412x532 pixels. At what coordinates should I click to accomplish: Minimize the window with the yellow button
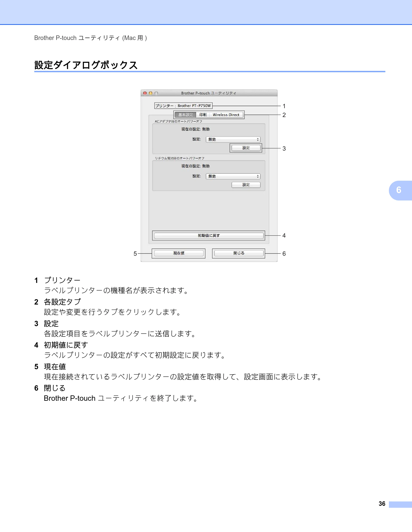150,93
